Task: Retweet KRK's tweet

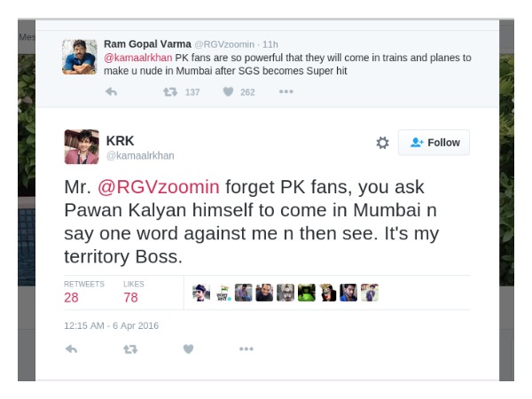Action: coord(130,349)
